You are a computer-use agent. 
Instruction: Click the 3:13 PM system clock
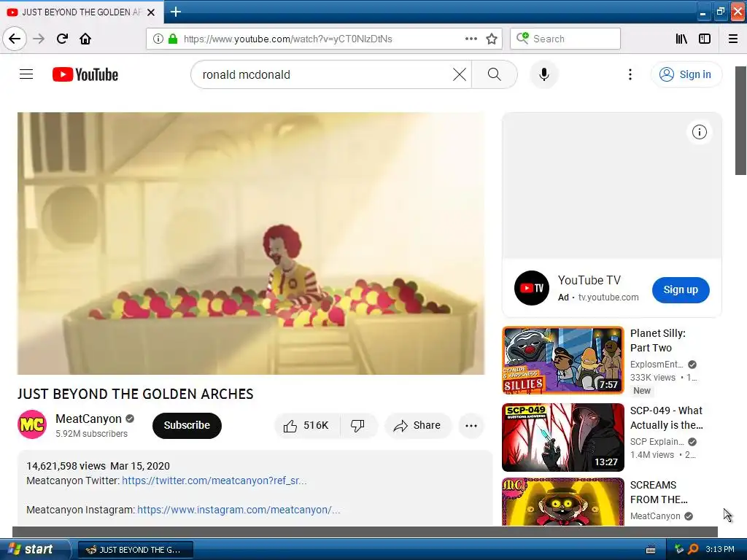pos(720,549)
